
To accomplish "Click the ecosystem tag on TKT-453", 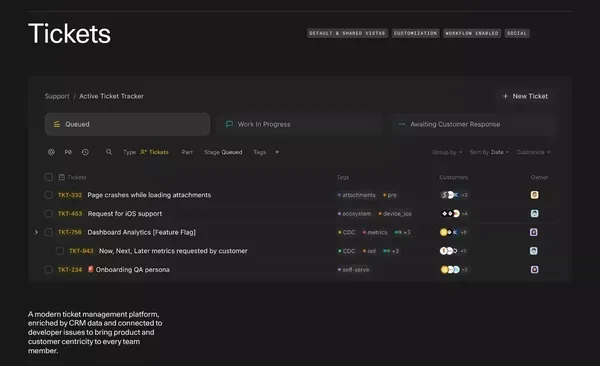I will click(x=354, y=213).
